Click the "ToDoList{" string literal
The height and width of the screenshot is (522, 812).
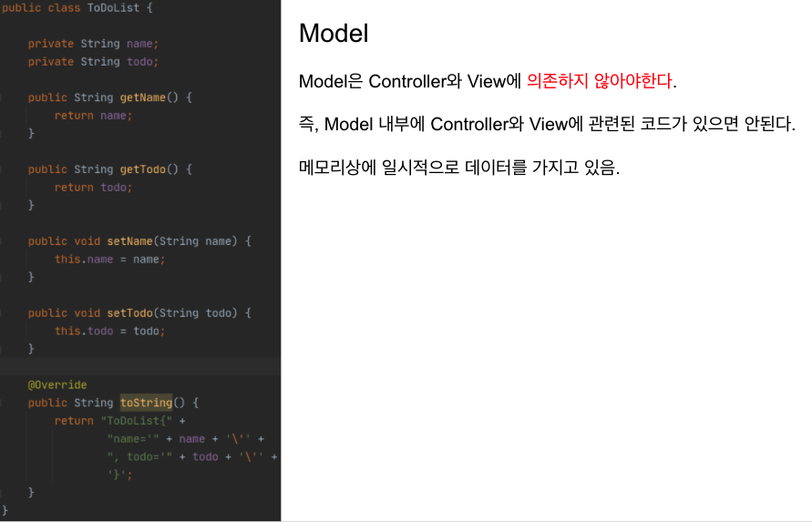pos(136,421)
